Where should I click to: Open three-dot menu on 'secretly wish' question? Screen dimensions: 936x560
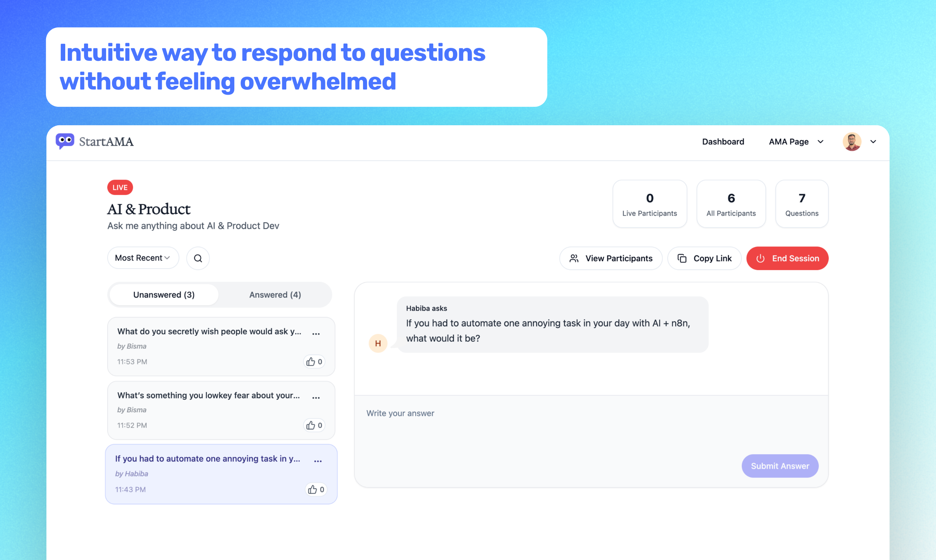[x=316, y=333]
